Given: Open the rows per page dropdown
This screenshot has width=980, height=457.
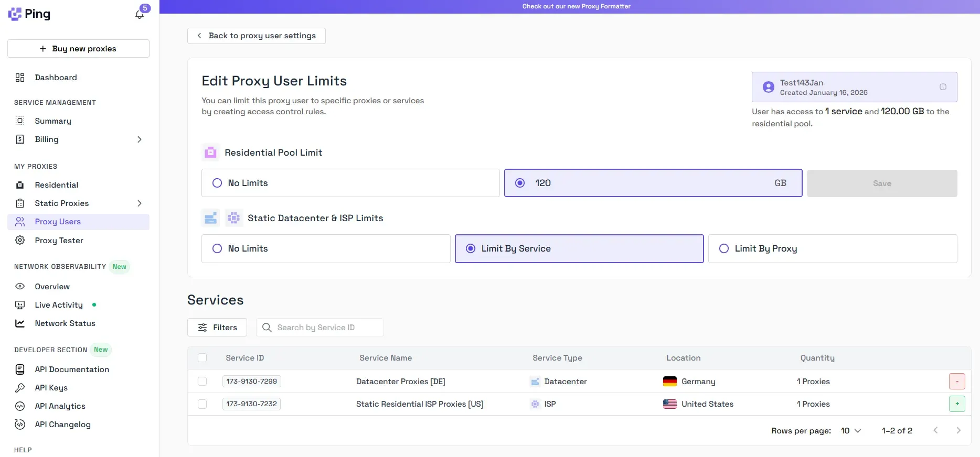Looking at the screenshot, I should tap(851, 431).
